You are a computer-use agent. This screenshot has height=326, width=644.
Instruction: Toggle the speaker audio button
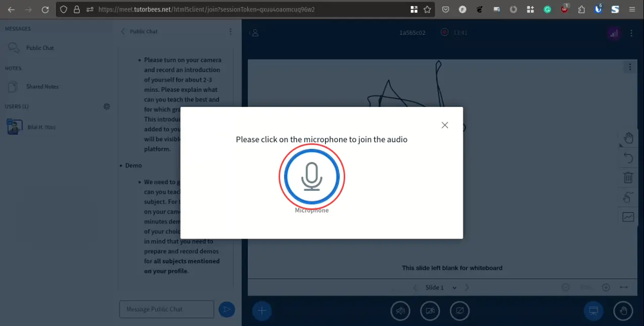click(x=400, y=311)
